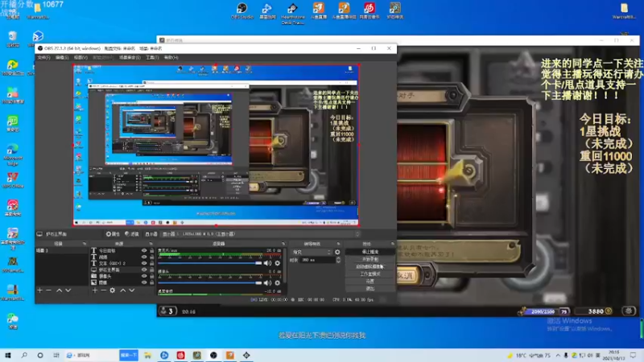Open the 帮助(H) menu
Viewport: 644px width, 362px height.
click(171, 57)
